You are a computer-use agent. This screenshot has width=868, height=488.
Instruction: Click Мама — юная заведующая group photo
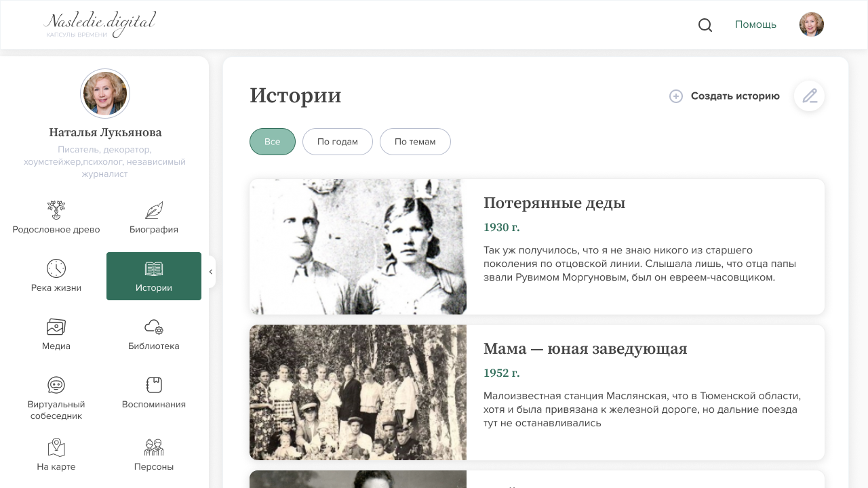358,392
